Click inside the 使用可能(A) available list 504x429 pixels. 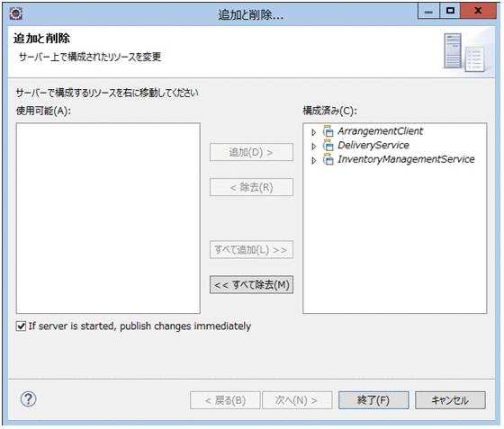[x=108, y=218]
